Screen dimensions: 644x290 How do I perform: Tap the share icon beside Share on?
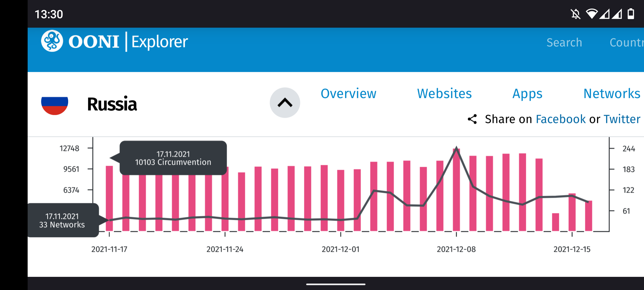472,119
